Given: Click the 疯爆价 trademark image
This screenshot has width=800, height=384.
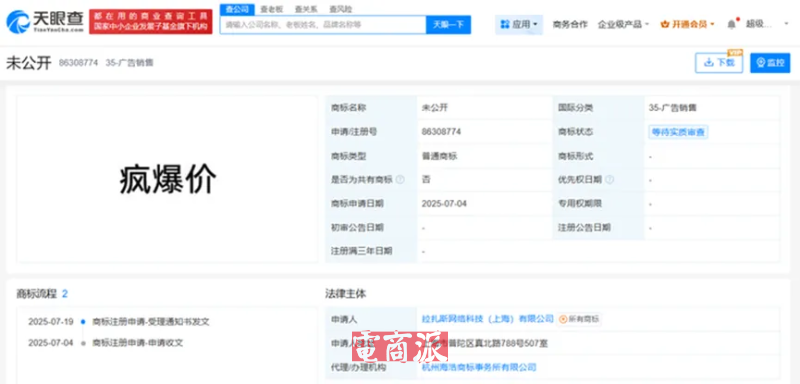Looking at the screenshot, I should pos(168,180).
